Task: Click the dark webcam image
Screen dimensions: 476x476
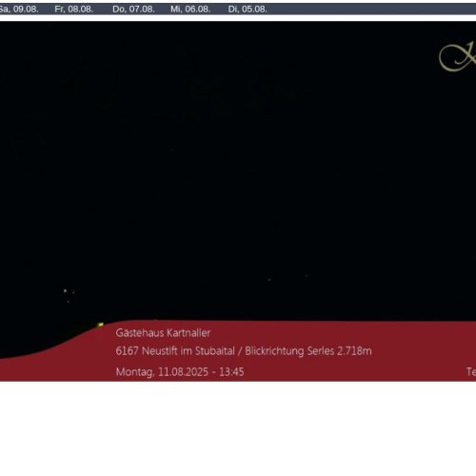Action: click(238, 201)
